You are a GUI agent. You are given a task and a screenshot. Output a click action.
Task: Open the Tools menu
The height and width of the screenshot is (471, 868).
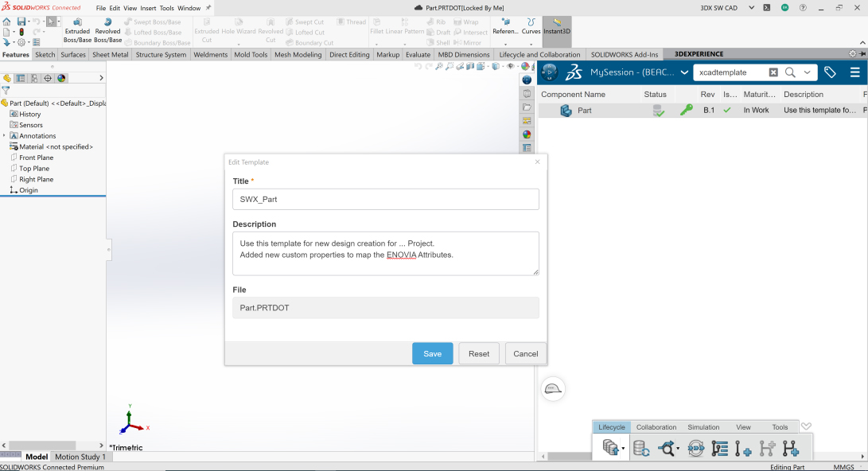(166, 8)
